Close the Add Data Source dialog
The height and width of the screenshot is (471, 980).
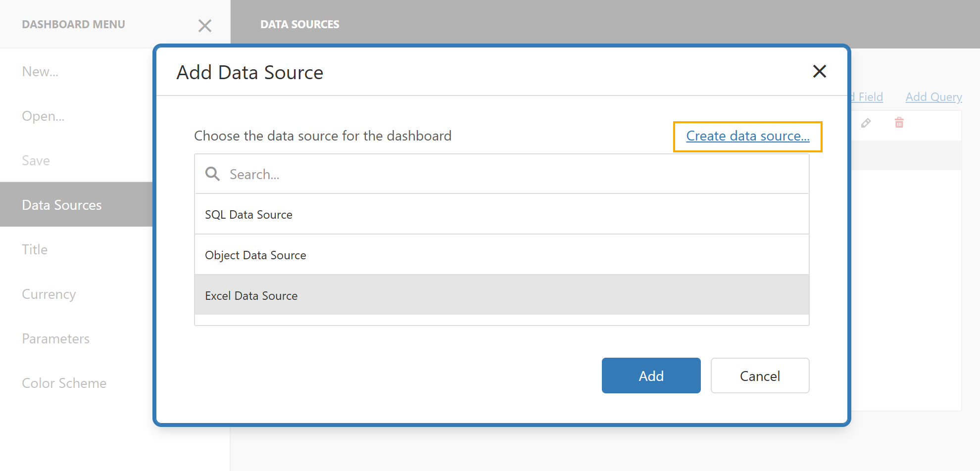click(x=820, y=72)
